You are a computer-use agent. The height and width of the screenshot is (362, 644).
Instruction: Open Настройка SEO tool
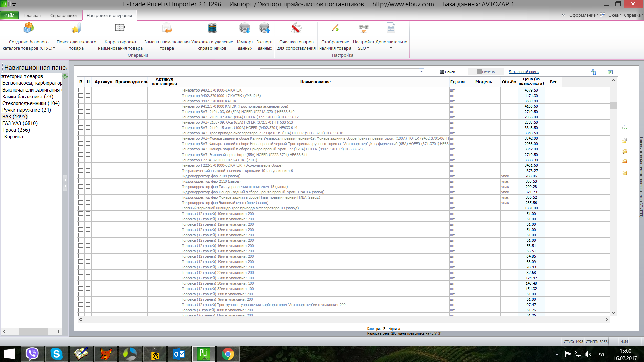point(363,36)
